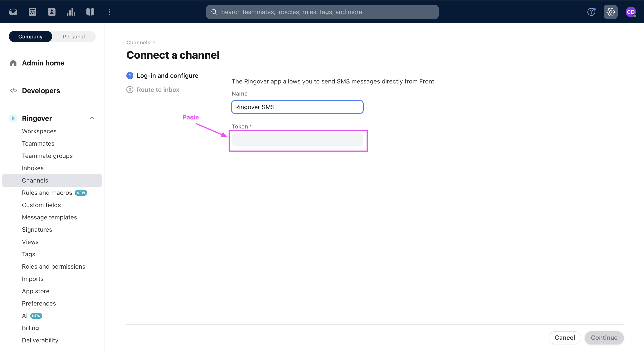Open Imports settings
644x351 pixels.
point(33,279)
